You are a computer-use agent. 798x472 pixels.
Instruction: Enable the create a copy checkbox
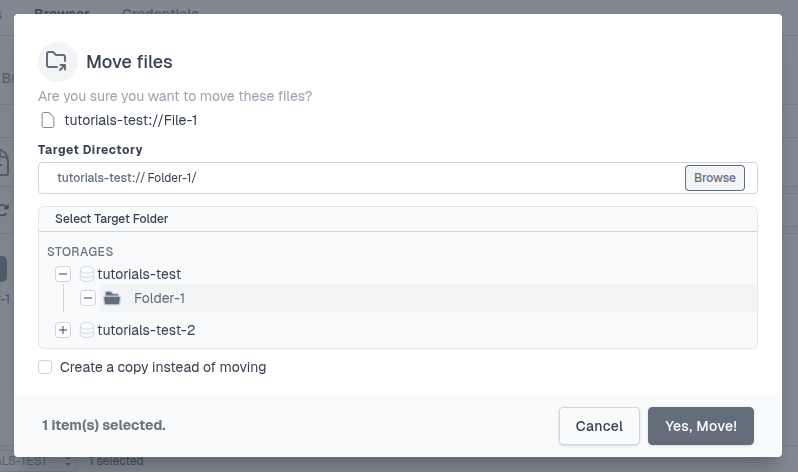coord(45,367)
